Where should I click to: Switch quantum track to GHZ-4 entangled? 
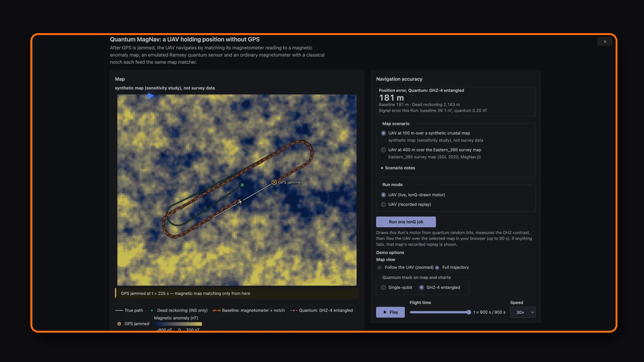tap(422, 287)
